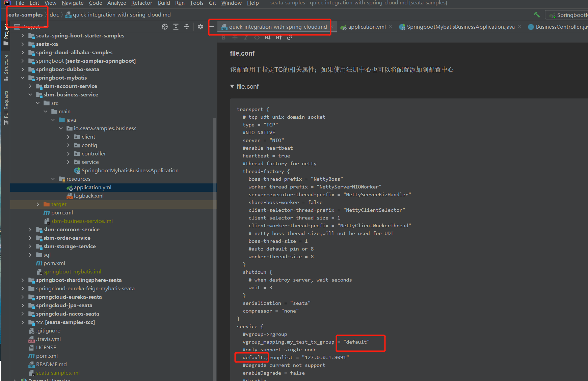Toggle bold formatting in markdown toolbar

coord(224,37)
